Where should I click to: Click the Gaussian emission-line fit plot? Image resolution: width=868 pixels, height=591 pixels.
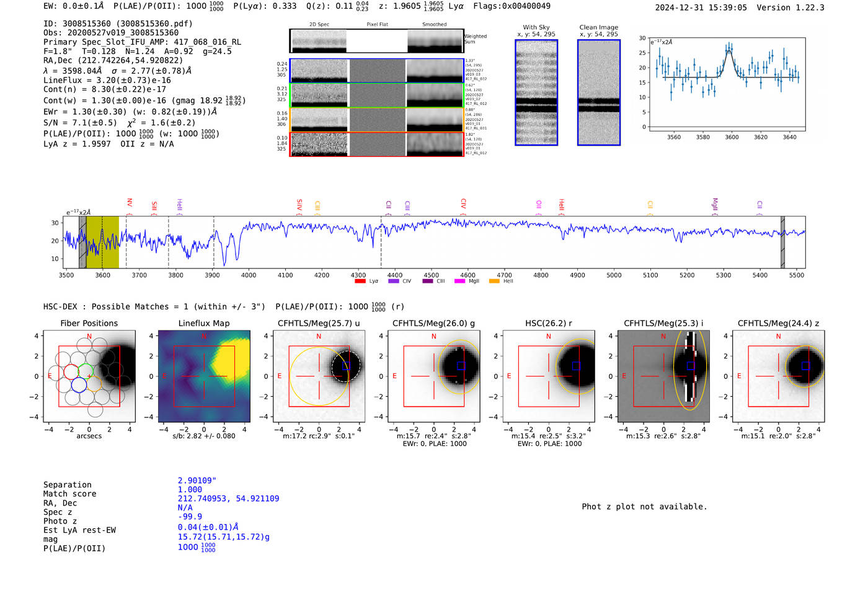(727, 84)
